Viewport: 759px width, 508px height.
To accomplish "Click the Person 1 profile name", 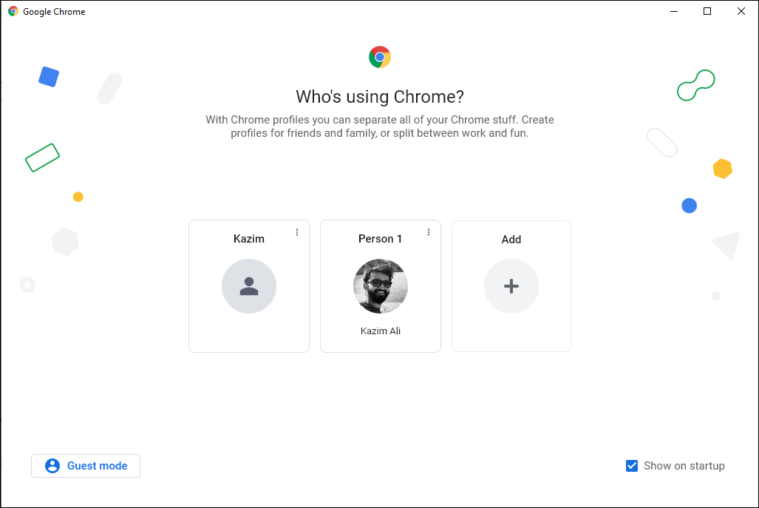I will (x=380, y=239).
